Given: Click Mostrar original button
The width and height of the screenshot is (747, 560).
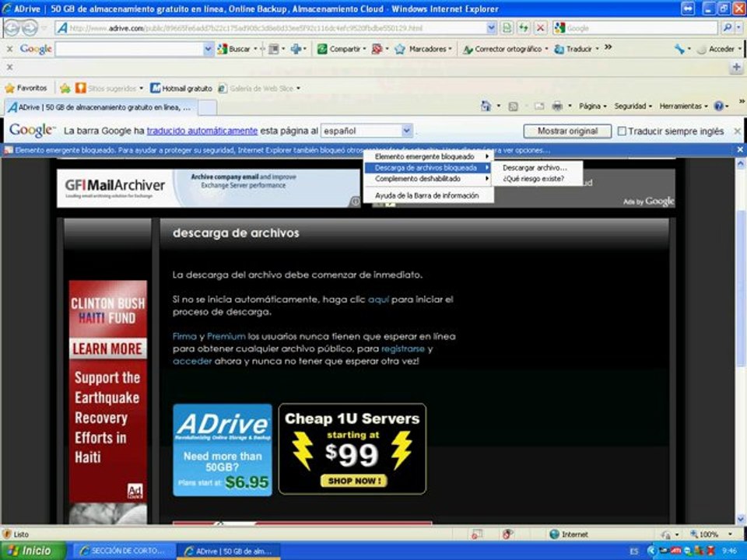Looking at the screenshot, I should (x=567, y=131).
